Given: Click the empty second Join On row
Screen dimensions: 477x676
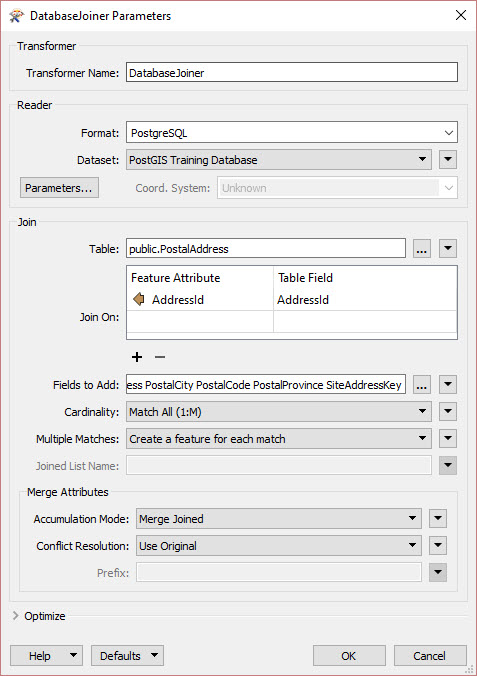Looking at the screenshot, I should point(292,322).
